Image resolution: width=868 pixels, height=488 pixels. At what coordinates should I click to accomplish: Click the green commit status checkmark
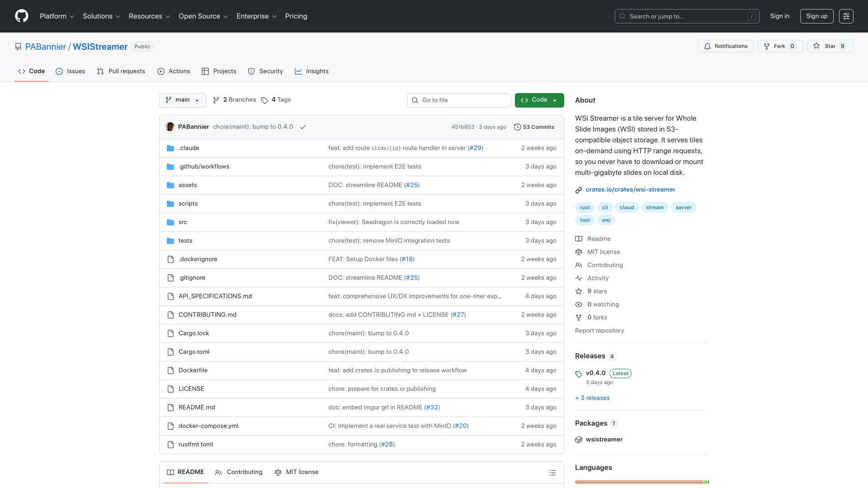303,127
